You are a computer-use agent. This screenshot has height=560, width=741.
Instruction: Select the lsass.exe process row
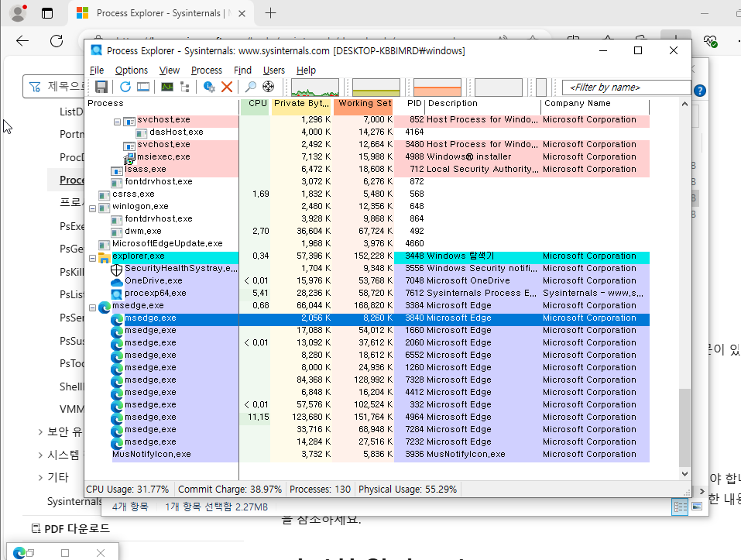point(367,170)
